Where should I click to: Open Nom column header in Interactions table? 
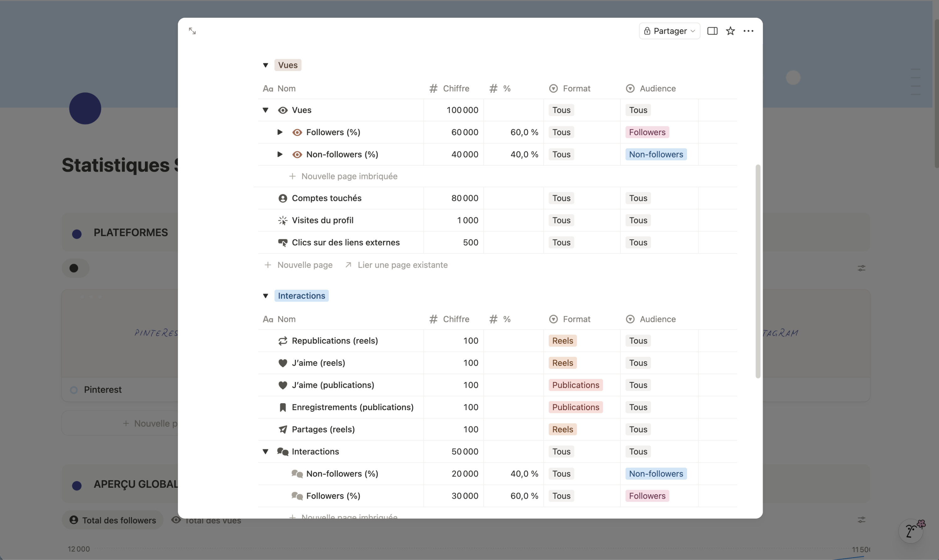pos(341,319)
